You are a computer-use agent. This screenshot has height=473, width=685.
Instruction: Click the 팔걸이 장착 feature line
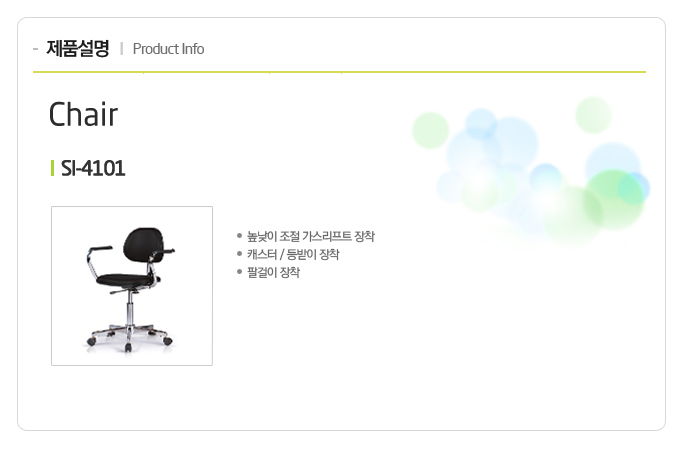tap(273, 273)
